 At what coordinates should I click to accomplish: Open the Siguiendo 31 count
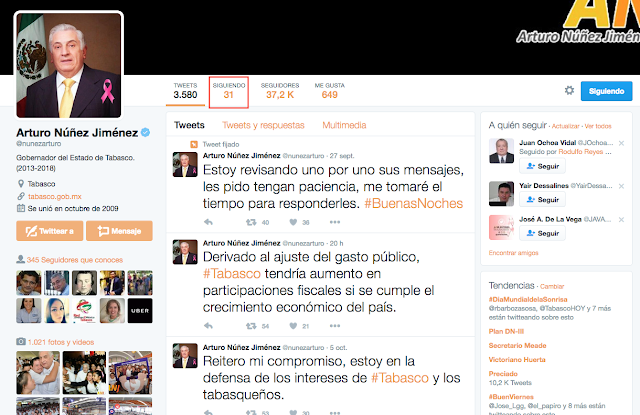point(229,91)
